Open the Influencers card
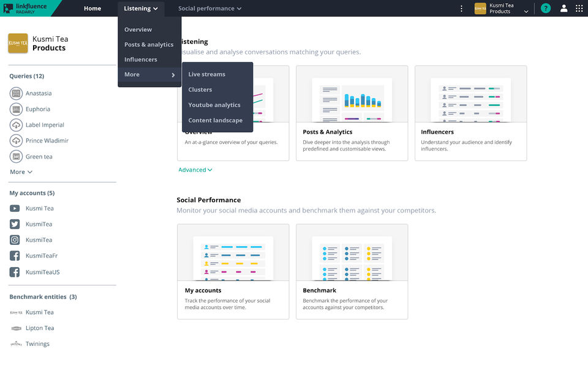588x376 pixels. click(x=470, y=113)
